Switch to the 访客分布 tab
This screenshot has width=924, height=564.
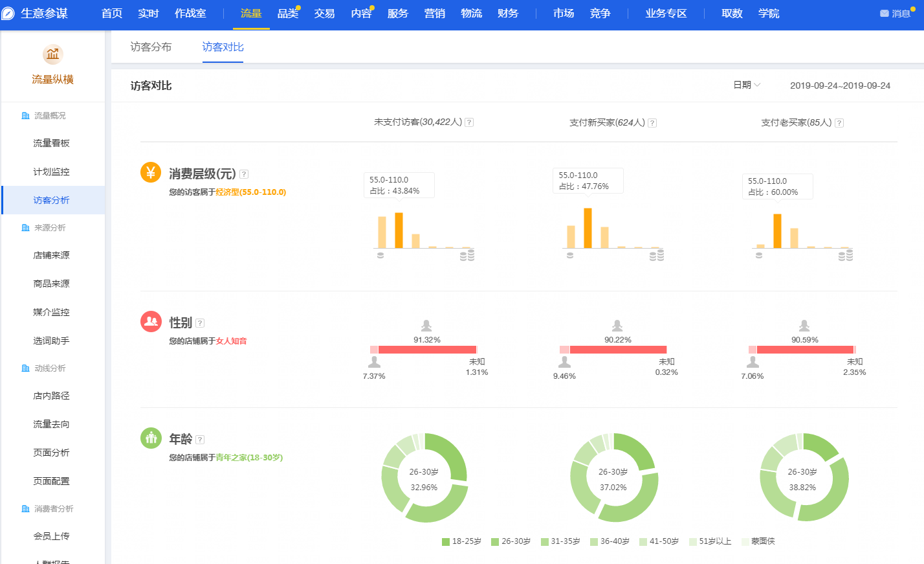tap(151, 47)
